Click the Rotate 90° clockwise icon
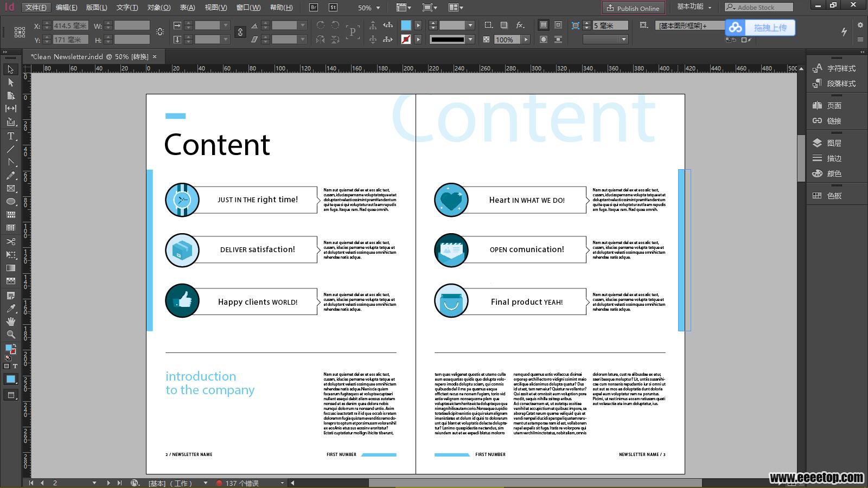The height and width of the screenshot is (488, 868). [321, 25]
